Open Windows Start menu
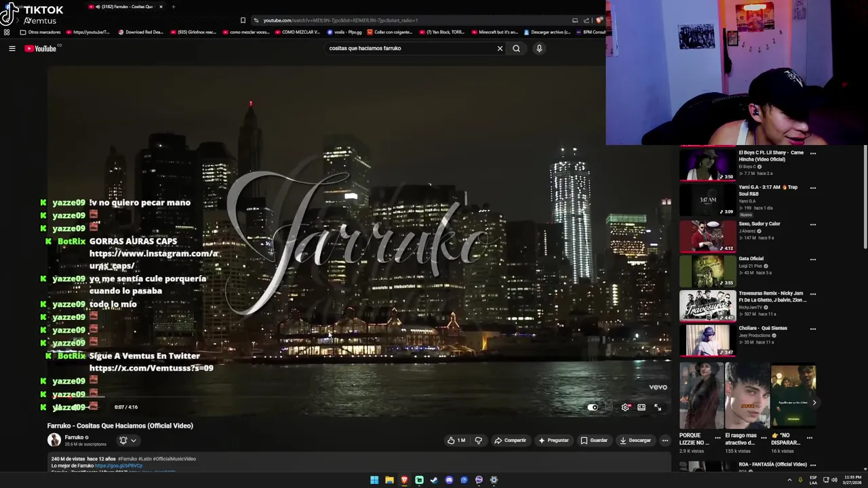868x488 pixels. pyautogui.click(x=374, y=480)
